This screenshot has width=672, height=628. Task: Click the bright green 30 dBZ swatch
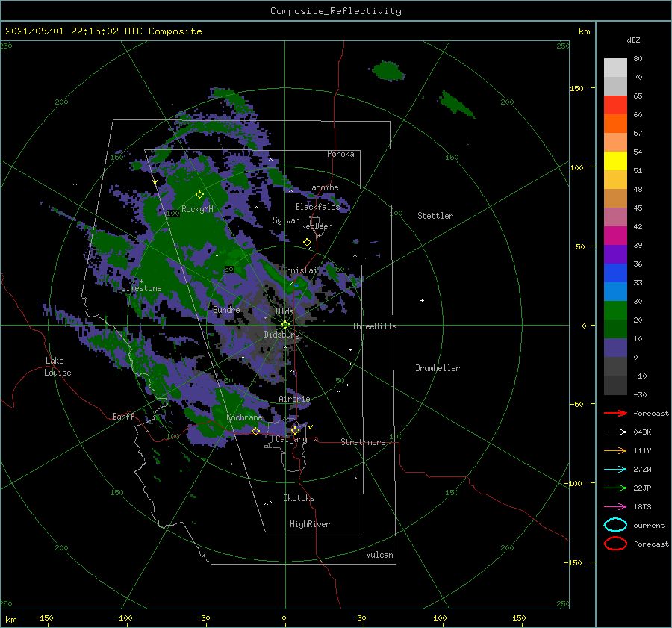(x=615, y=310)
